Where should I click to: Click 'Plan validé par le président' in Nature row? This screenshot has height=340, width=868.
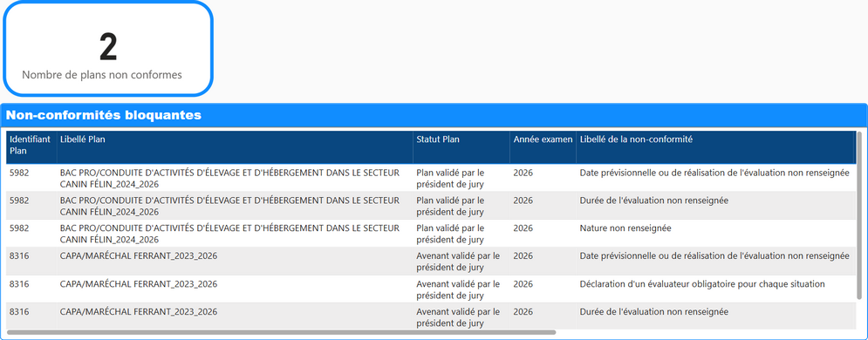click(x=450, y=234)
